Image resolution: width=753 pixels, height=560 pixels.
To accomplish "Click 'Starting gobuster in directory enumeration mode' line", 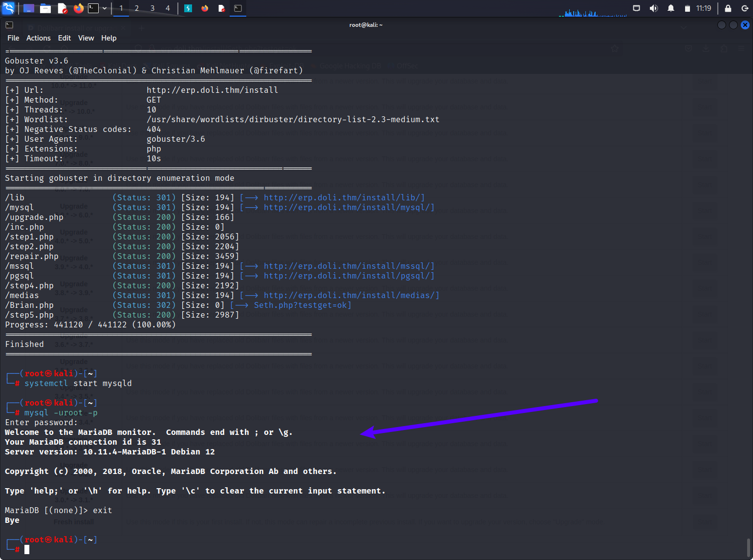I will tap(120, 178).
